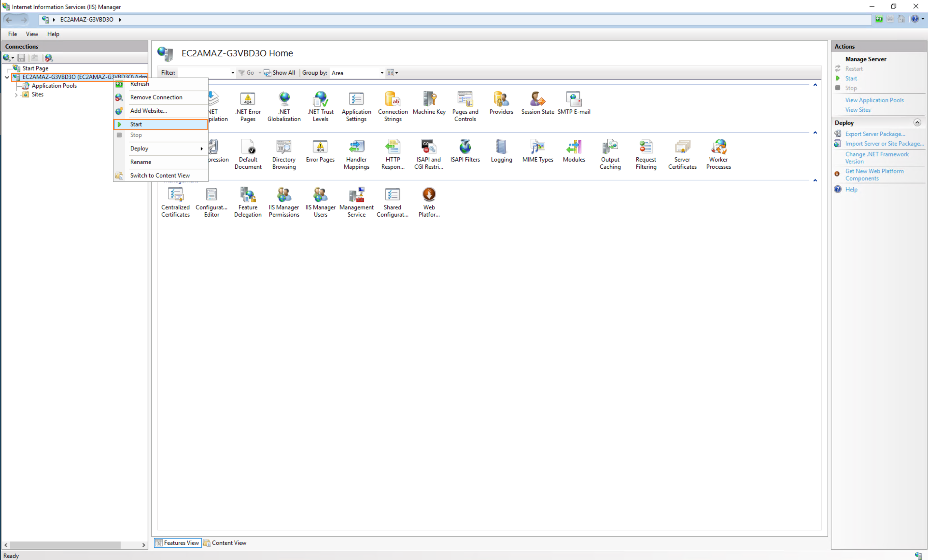Open the view style dropdown button
Screen dimensions: 928x560
(392, 73)
